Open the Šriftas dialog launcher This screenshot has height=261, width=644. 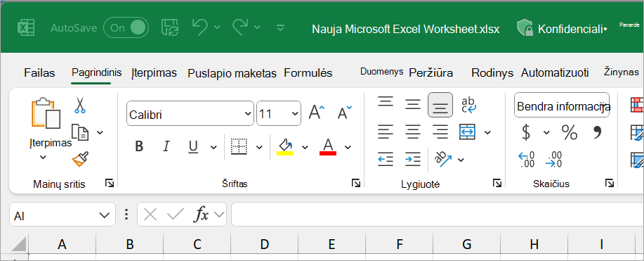(x=356, y=184)
